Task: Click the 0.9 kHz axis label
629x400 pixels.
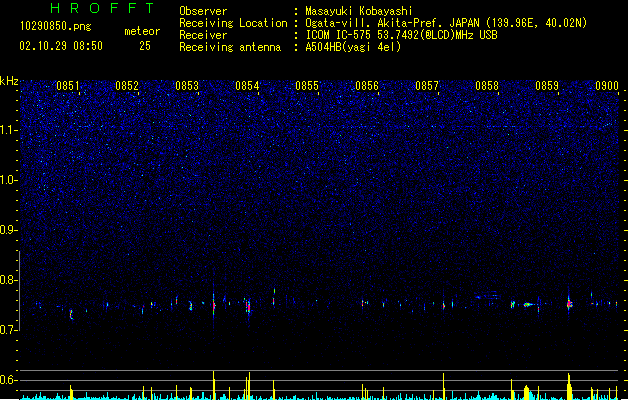Action: point(9,230)
